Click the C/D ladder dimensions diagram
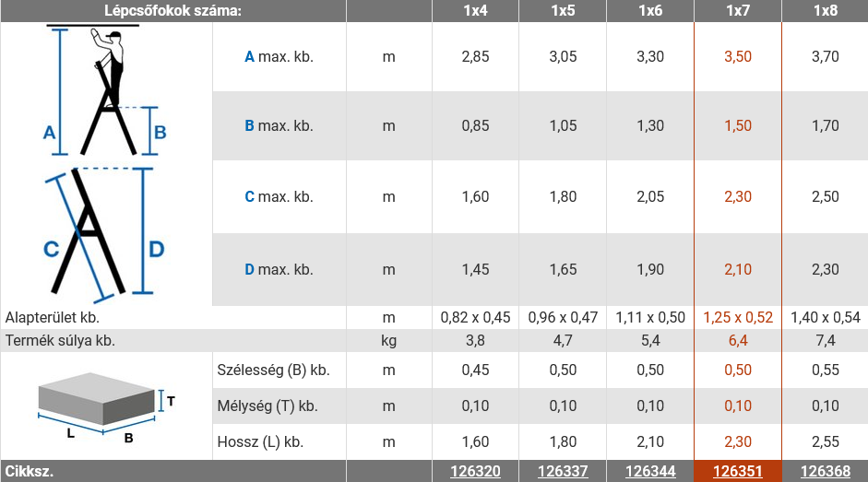Viewport: 868px width, 482px height. (x=104, y=235)
